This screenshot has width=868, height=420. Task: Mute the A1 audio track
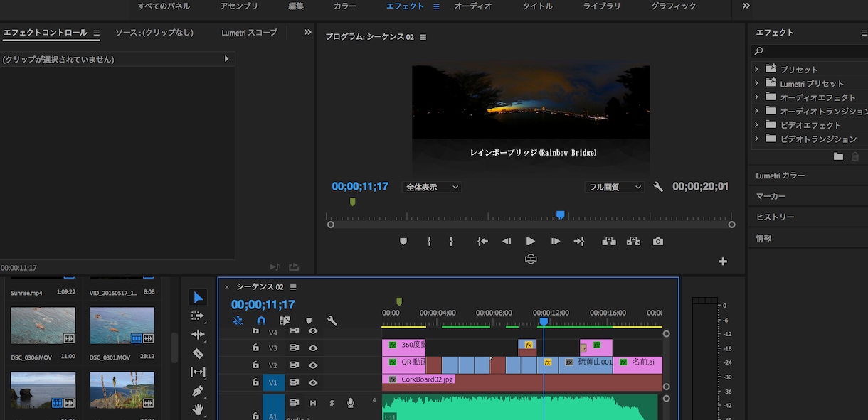(313, 403)
